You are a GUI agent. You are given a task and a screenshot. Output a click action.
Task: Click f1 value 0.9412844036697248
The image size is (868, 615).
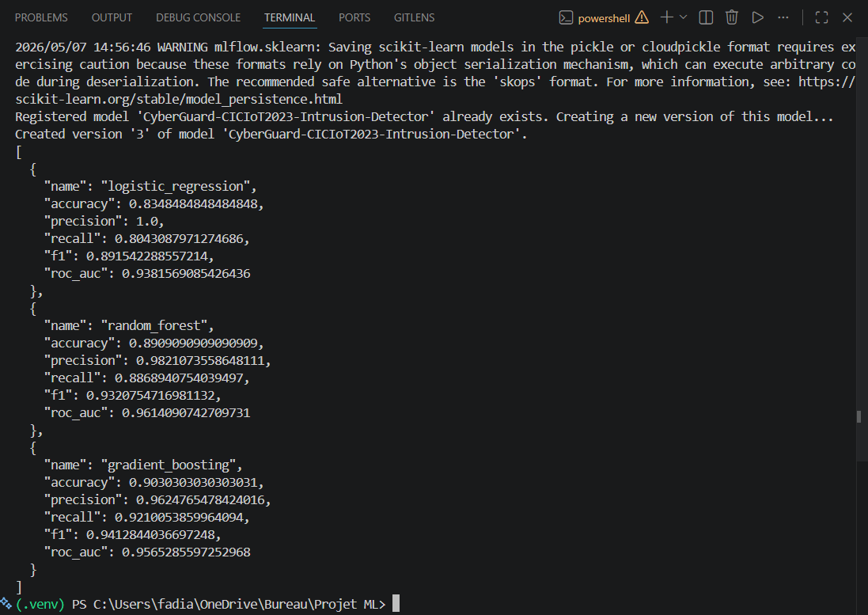(150, 535)
